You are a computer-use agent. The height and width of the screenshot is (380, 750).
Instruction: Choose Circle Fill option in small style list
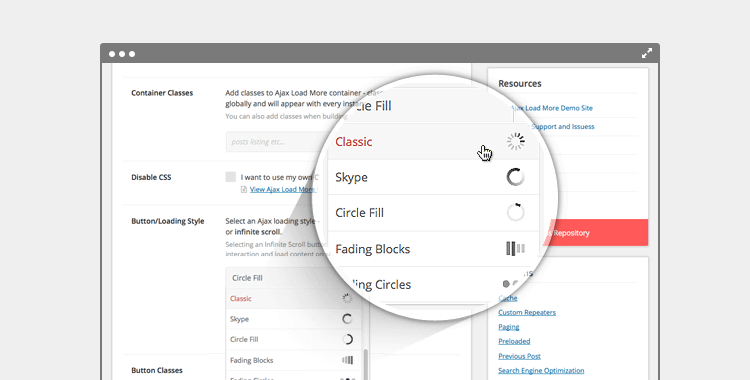pyautogui.click(x=244, y=339)
